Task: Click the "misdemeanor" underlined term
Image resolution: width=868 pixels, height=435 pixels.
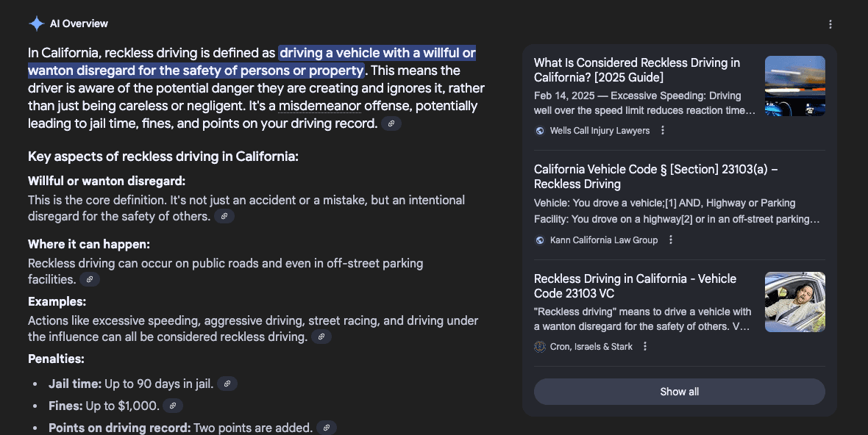Action: point(319,106)
